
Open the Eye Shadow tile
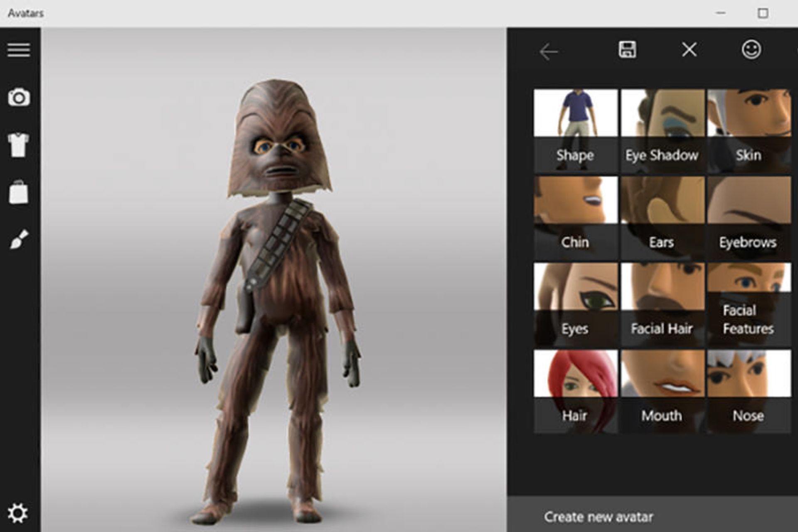pos(663,131)
